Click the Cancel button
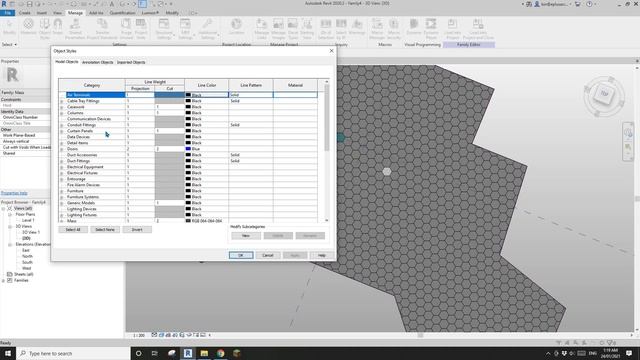Viewport: 640px width, 360px height. point(268,255)
